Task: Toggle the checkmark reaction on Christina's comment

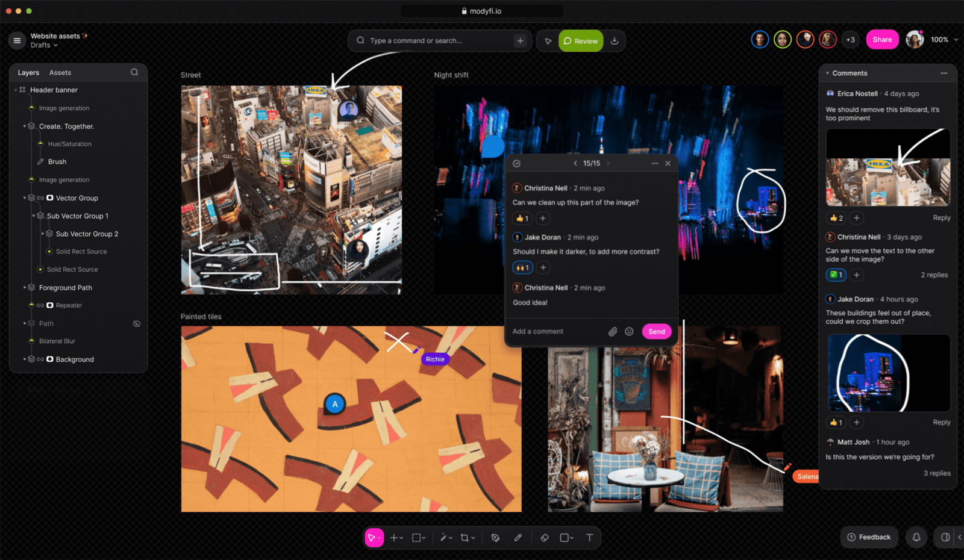Action: (836, 275)
